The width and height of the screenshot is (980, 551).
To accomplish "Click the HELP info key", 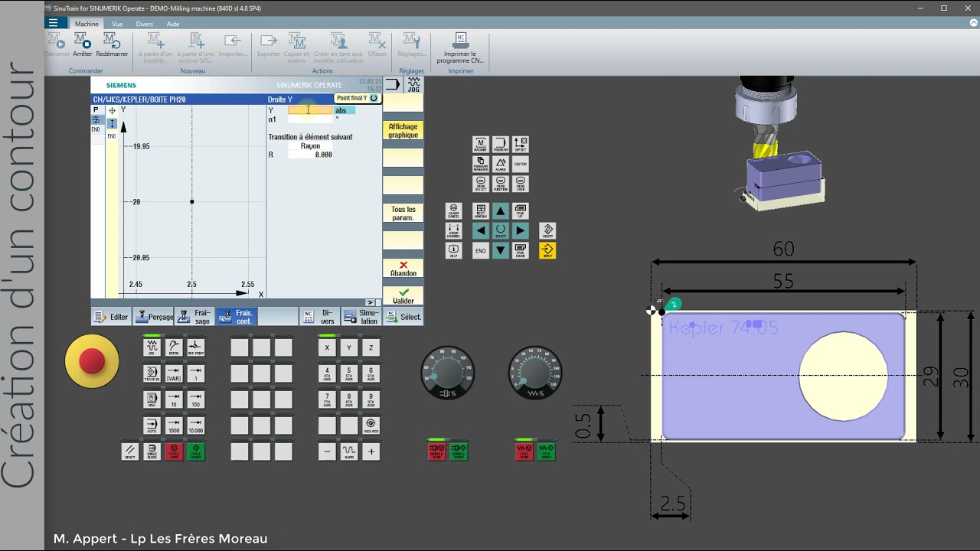I will [x=453, y=250].
